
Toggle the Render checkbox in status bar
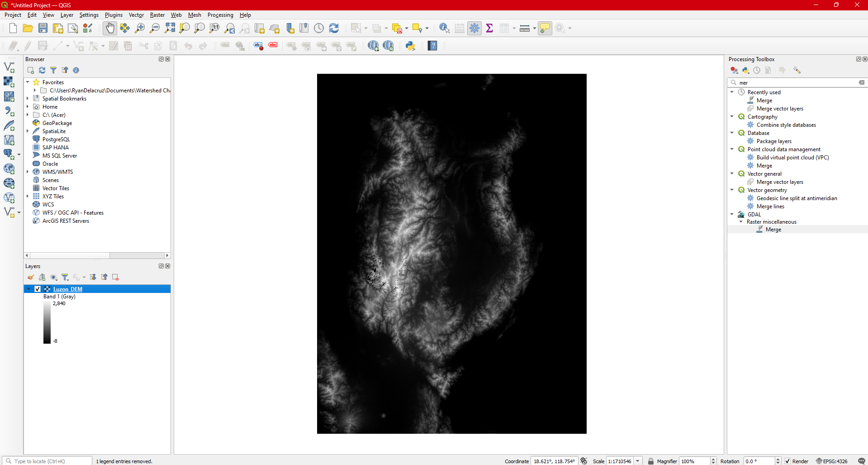pyautogui.click(x=787, y=461)
